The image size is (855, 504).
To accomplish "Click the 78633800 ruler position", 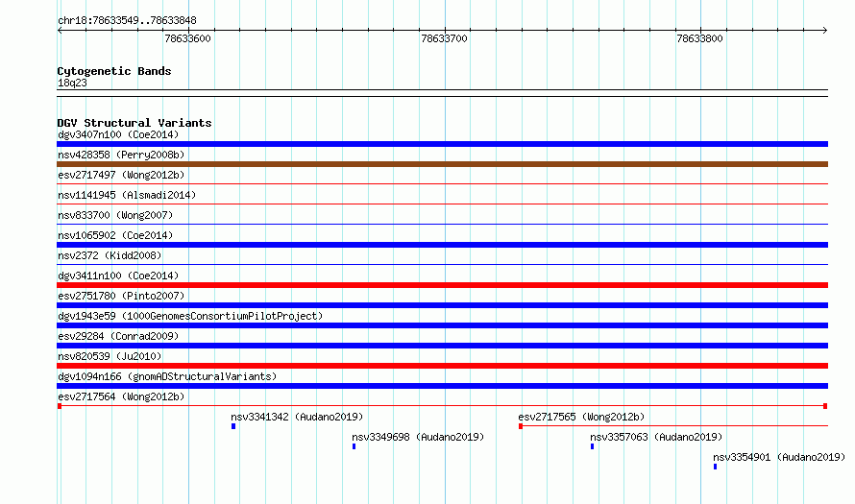I will (699, 38).
